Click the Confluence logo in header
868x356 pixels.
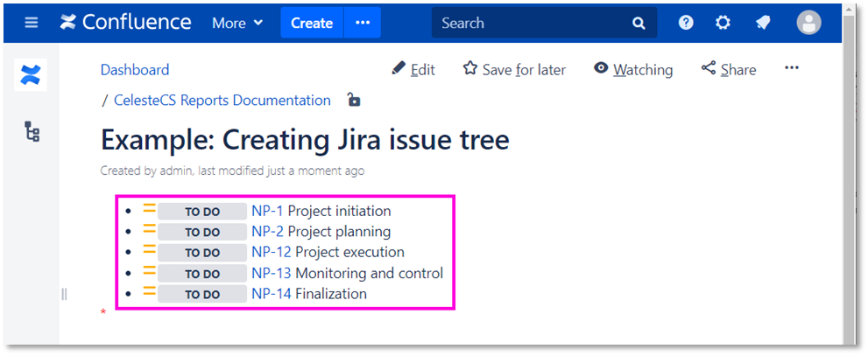click(125, 23)
